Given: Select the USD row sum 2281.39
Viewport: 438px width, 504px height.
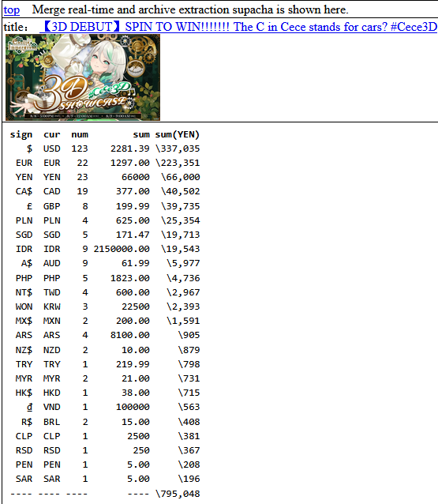Looking at the screenshot, I should (x=130, y=149).
